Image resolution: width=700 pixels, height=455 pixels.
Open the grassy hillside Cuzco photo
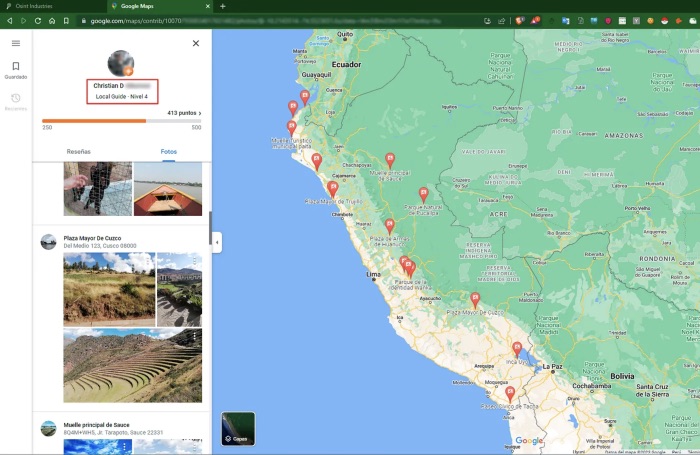coord(109,289)
